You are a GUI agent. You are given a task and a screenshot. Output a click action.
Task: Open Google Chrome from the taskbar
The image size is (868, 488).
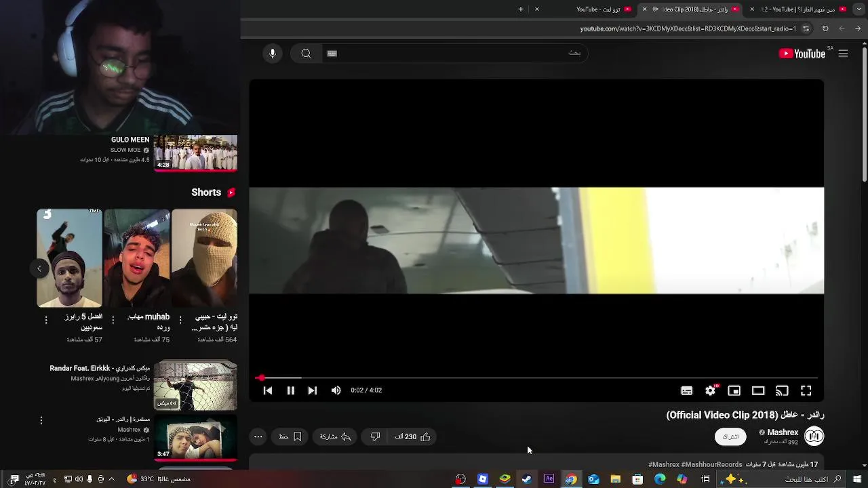pyautogui.click(x=571, y=479)
